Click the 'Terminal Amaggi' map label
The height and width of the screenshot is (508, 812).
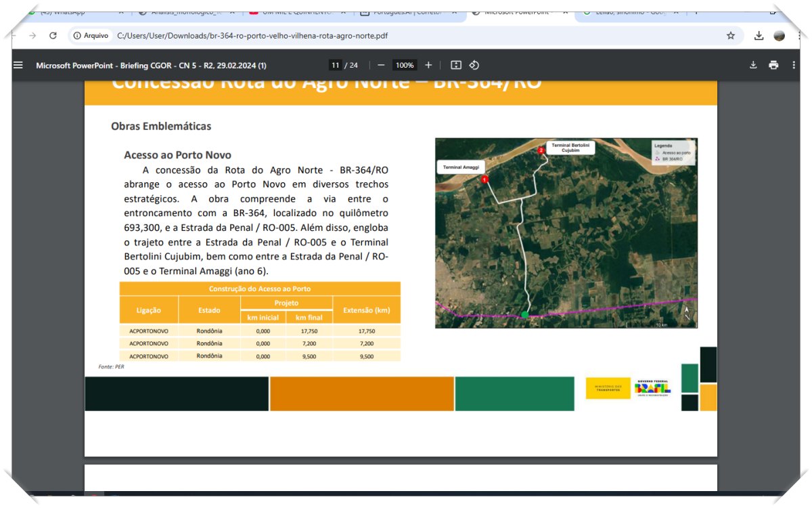461,167
